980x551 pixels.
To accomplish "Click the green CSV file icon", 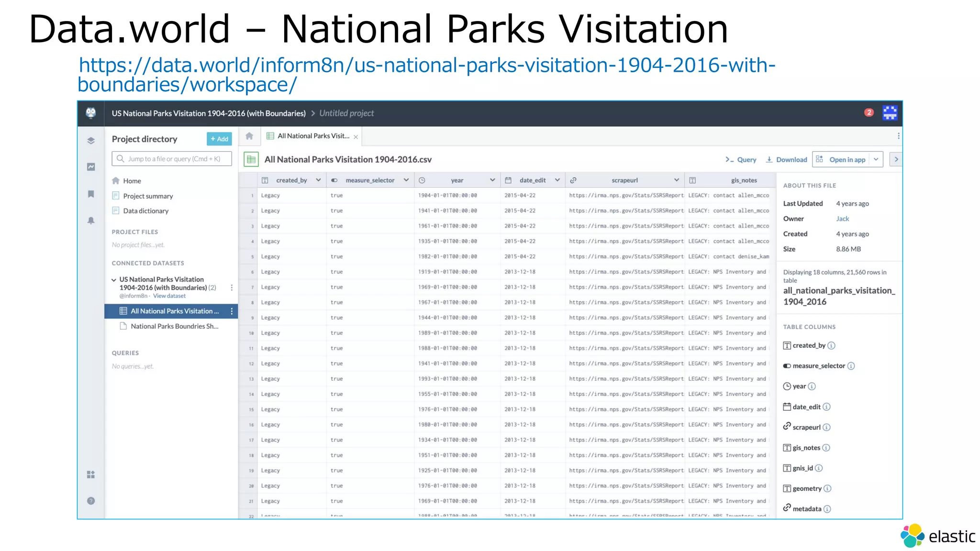I will (251, 159).
